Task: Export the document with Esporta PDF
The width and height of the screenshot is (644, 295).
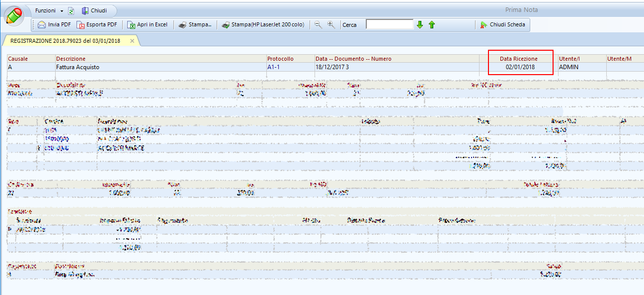Action: coord(97,25)
